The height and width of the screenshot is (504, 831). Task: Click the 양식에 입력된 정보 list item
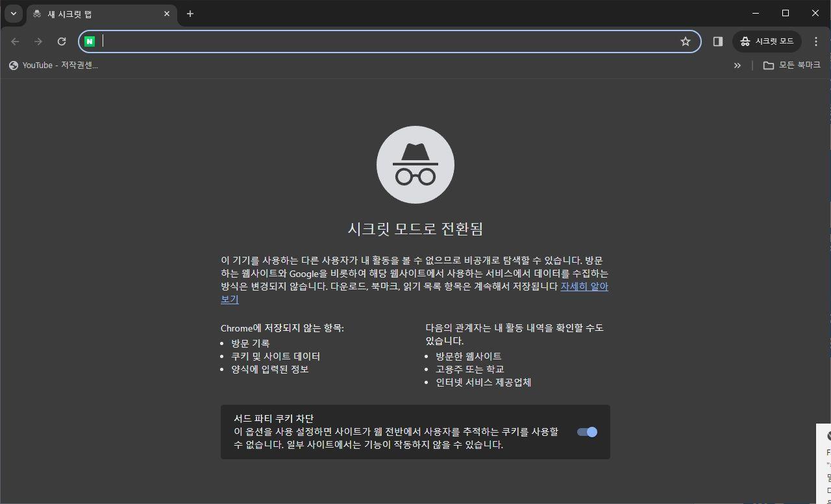[270, 369]
